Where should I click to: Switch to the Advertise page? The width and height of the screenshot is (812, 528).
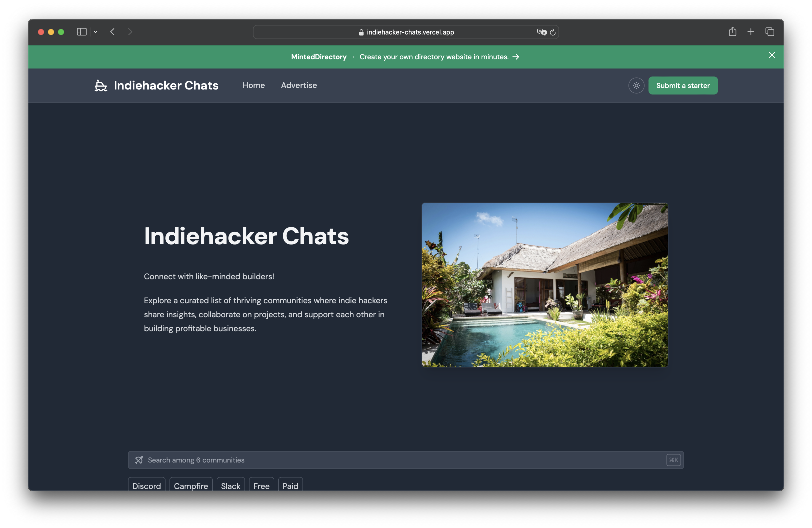point(298,85)
